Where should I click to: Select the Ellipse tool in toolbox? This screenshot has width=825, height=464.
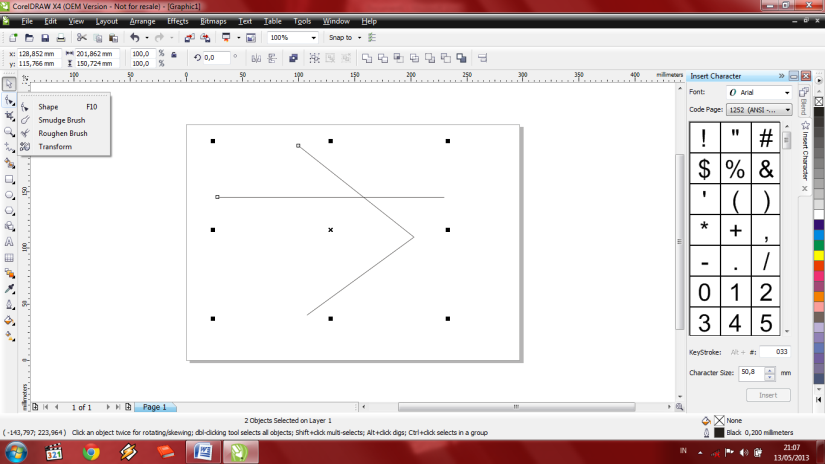click(x=9, y=195)
